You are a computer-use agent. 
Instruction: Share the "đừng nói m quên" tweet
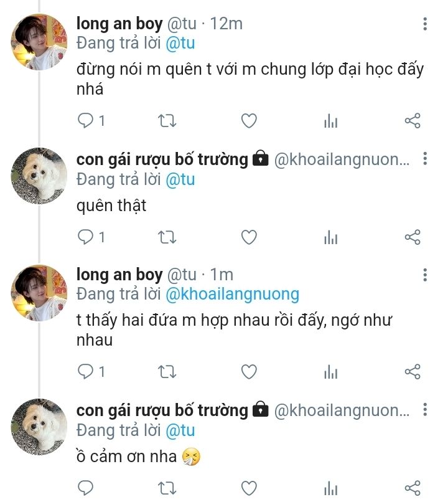coord(413,121)
